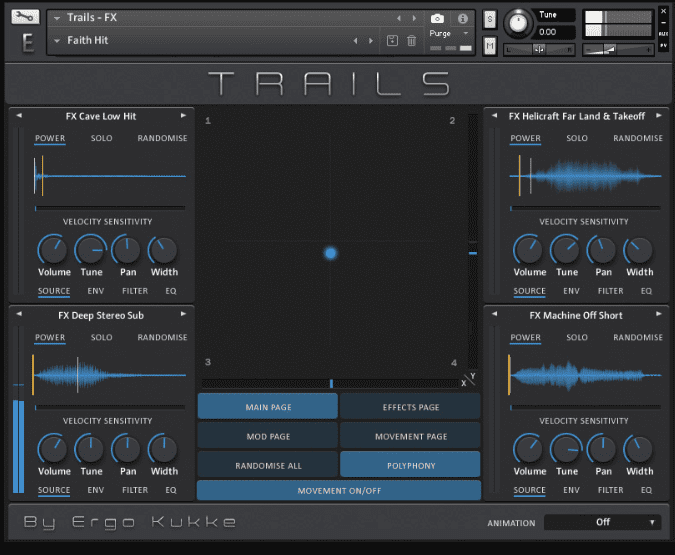Next sample for FX Cave Low Hit
This screenshot has height=555, width=675.
(x=183, y=115)
